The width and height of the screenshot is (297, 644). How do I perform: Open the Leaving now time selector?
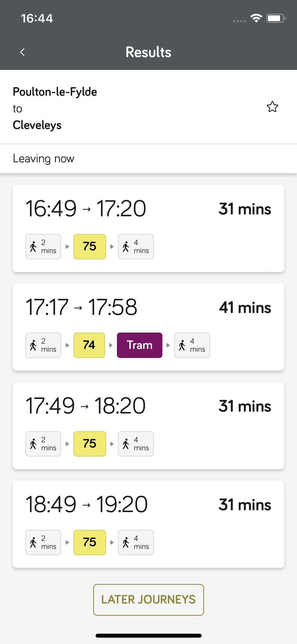coord(44,159)
